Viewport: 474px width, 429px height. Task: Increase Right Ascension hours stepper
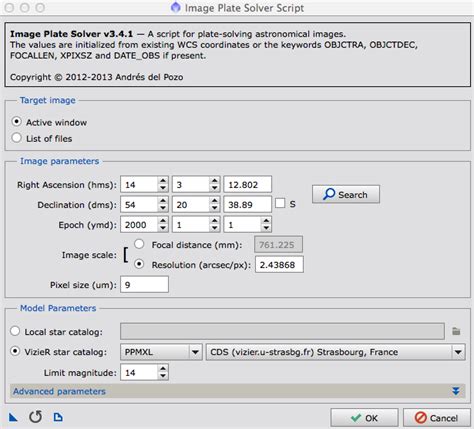coord(163,181)
